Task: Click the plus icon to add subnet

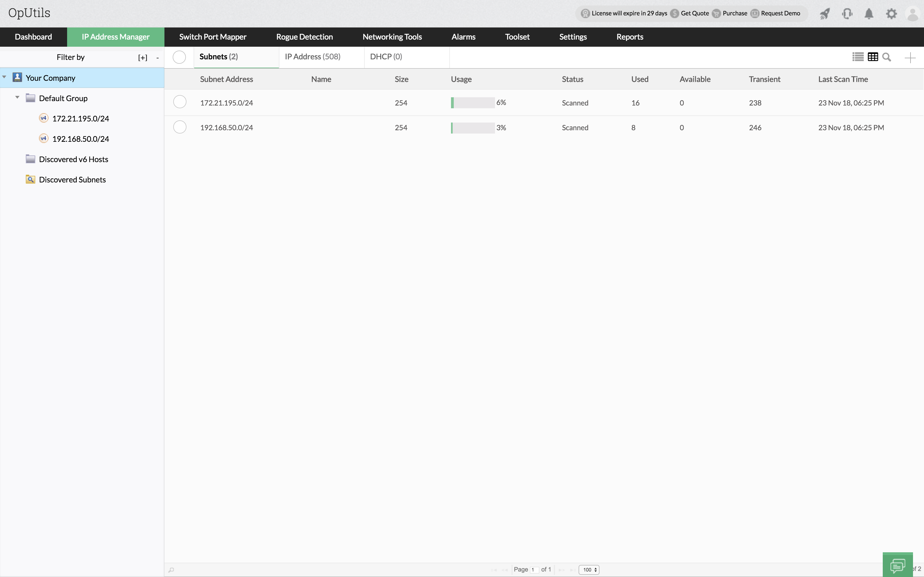Action: click(910, 58)
